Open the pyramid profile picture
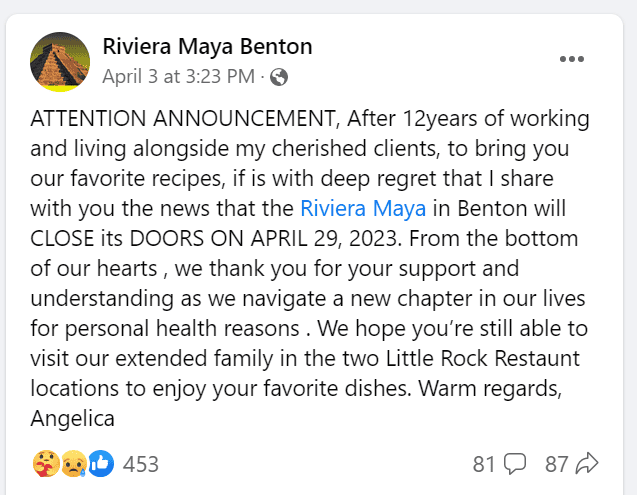This screenshot has width=637, height=495. 61,61
